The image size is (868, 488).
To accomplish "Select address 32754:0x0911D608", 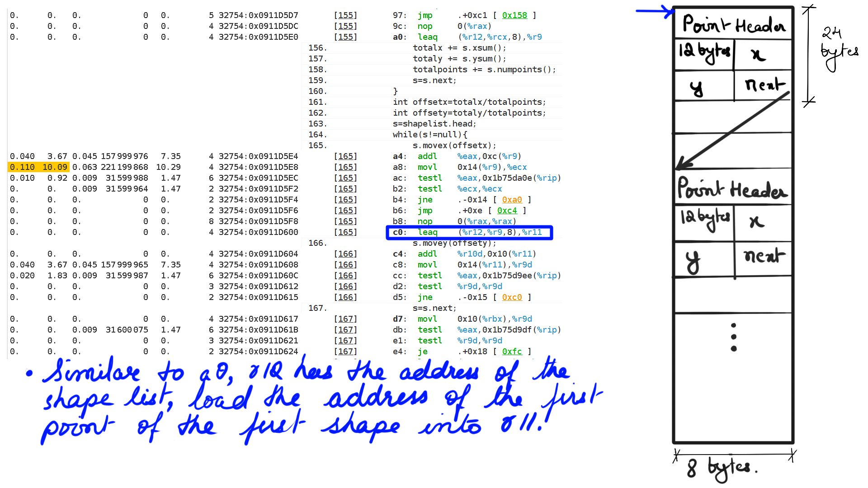I will 258,265.
